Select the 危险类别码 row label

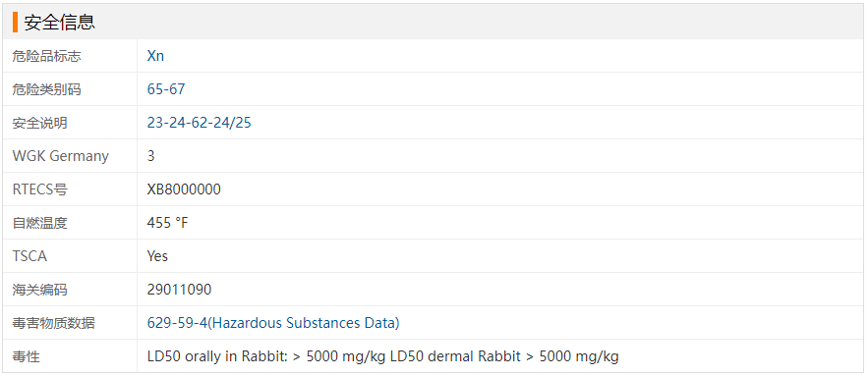(x=46, y=89)
